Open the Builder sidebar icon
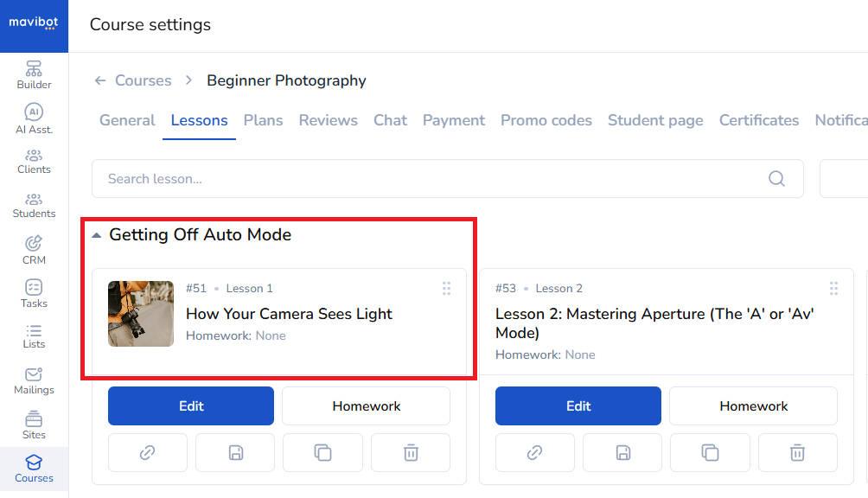Viewport: 868px width, 498px height. coord(34,74)
